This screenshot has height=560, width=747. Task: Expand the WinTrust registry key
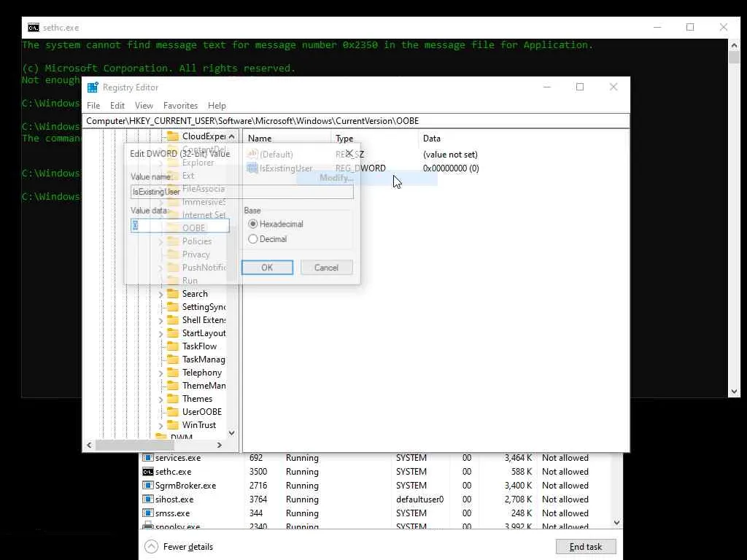(x=160, y=425)
